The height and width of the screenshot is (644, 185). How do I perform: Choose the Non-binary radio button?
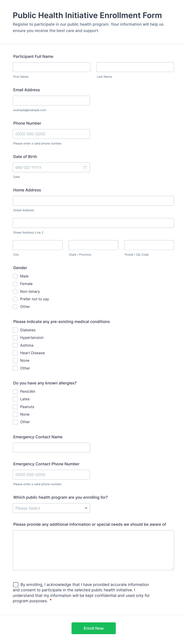(x=15, y=292)
